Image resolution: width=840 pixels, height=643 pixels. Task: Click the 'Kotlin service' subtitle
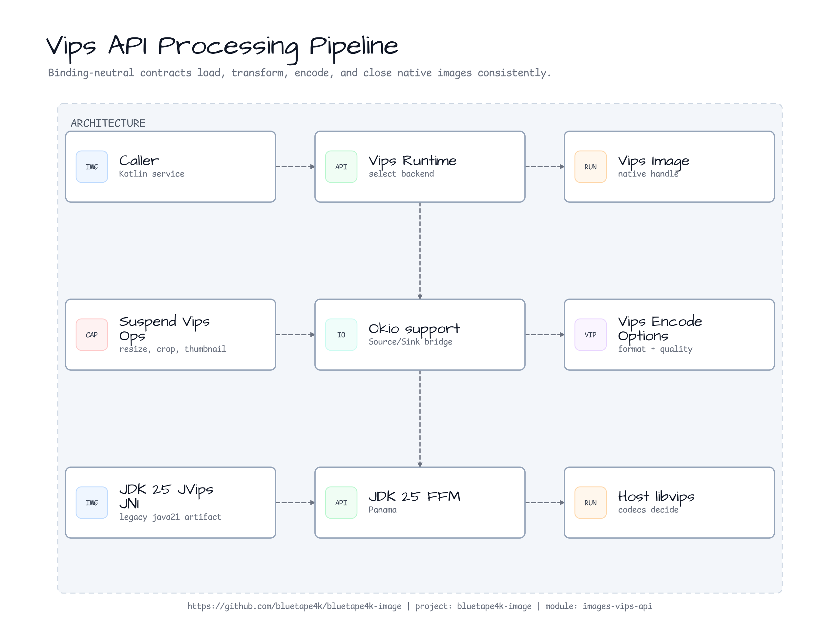152,174
